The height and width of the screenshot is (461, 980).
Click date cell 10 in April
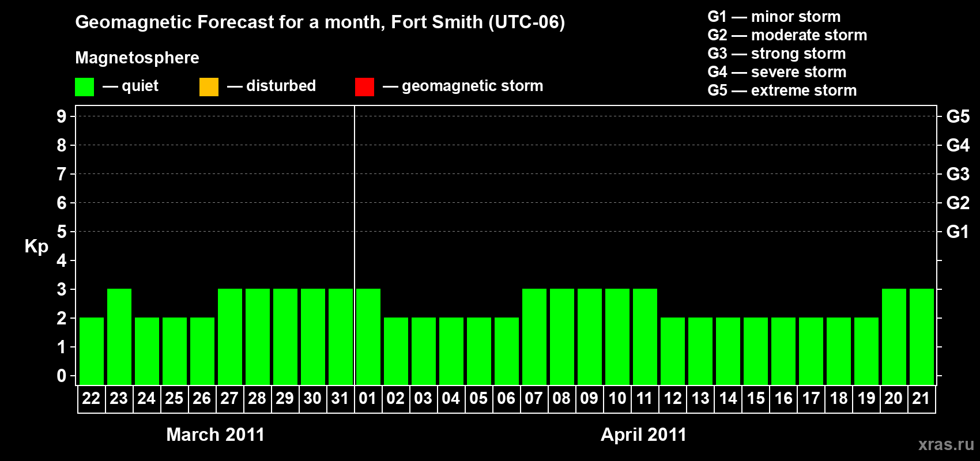click(x=617, y=399)
